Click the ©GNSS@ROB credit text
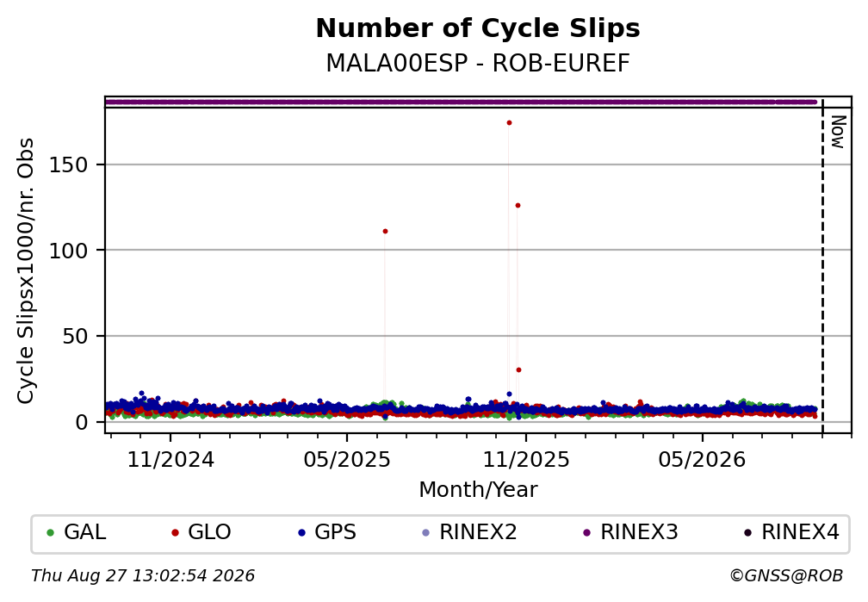868x602 pixels. pos(786,576)
